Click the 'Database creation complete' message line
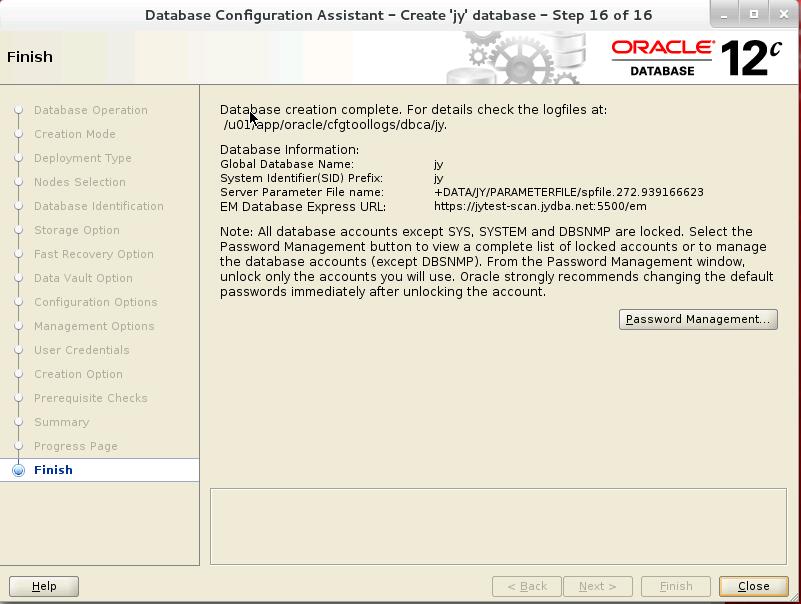The height and width of the screenshot is (604, 801). coord(413,110)
